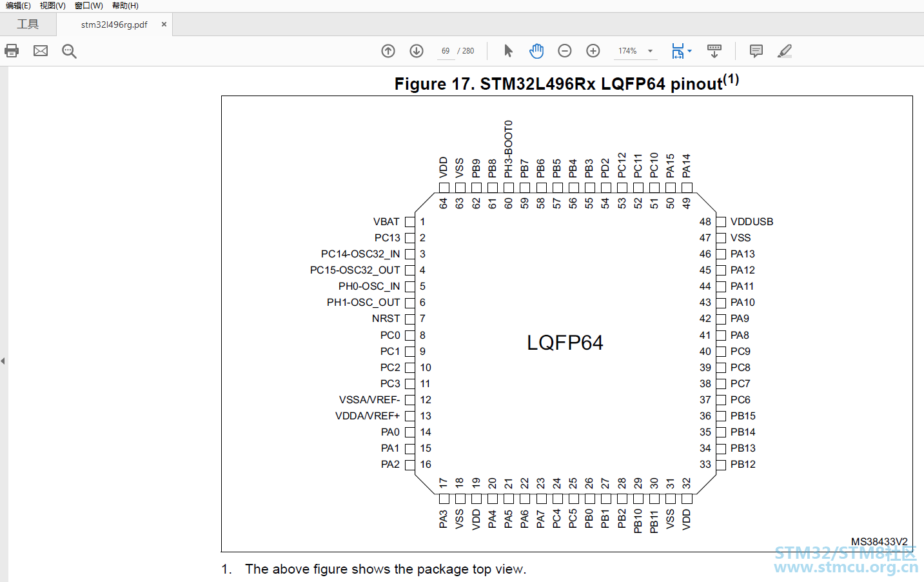Click the PC14-OSC32_IN pin label
Image resolution: width=924 pixels, height=582 pixels.
coord(360,254)
